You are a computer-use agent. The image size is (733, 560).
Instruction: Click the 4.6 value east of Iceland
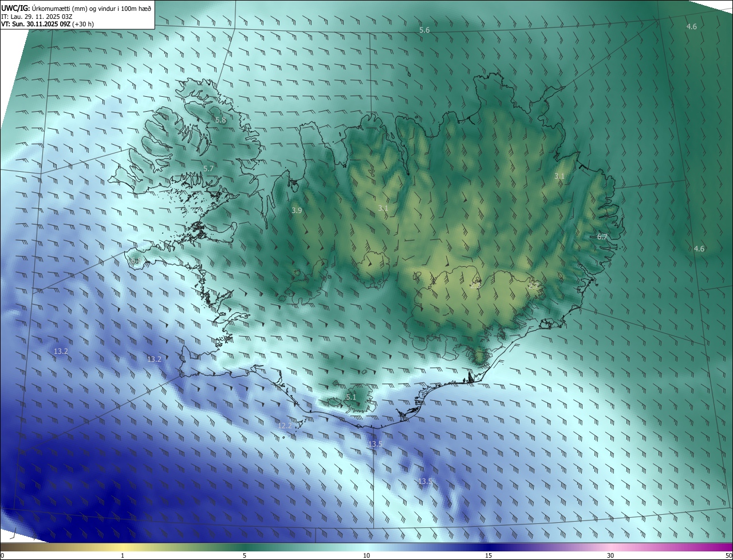(699, 249)
